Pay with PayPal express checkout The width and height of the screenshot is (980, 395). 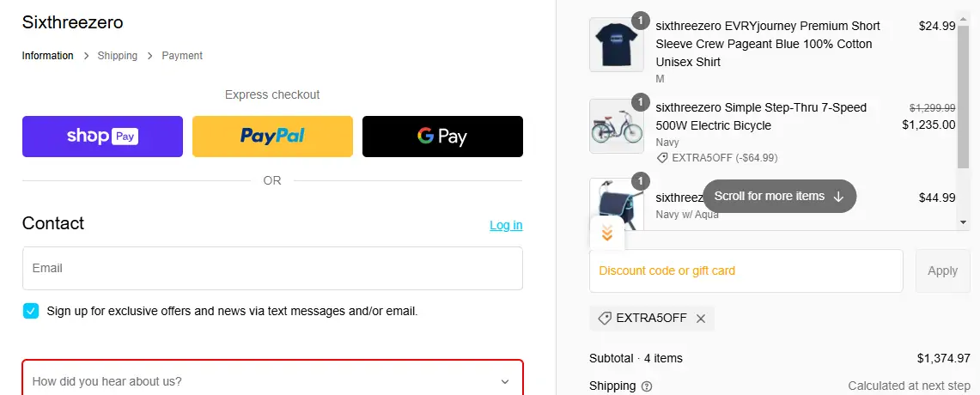(272, 137)
